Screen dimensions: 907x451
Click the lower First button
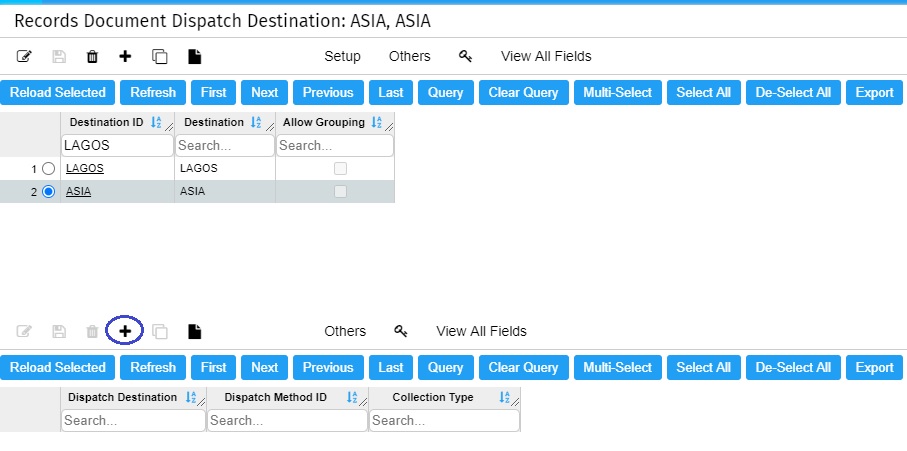click(x=213, y=368)
